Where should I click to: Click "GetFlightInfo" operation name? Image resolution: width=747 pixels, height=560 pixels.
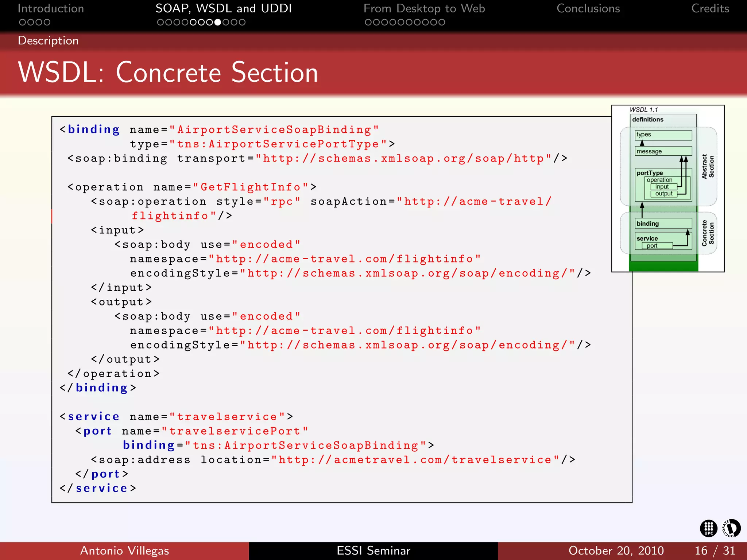251,187
